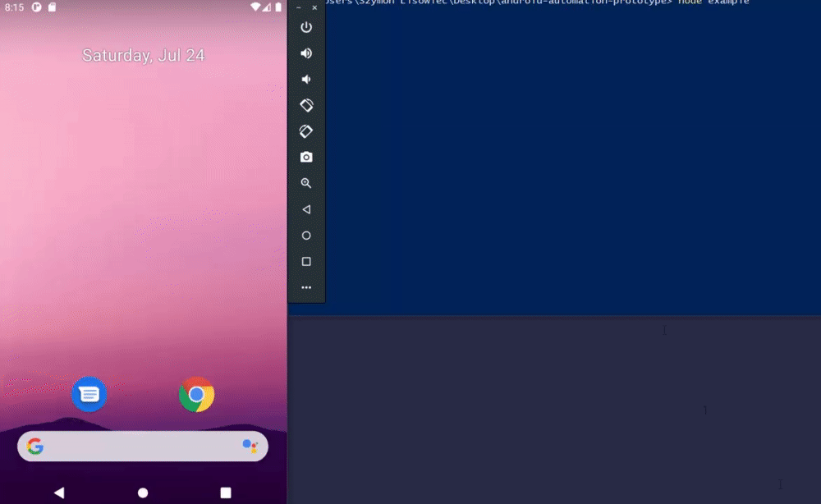Take an emulator screenshot with camera icon
The width and height of the screenshot is (821, 504).
click(x=306, y=157)
